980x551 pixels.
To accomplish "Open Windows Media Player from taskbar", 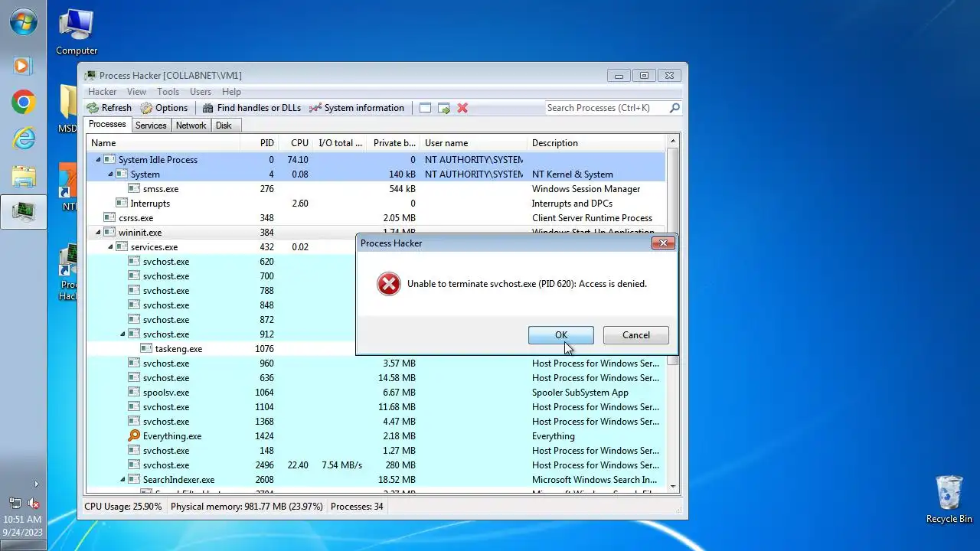I will tap(24, 66).
